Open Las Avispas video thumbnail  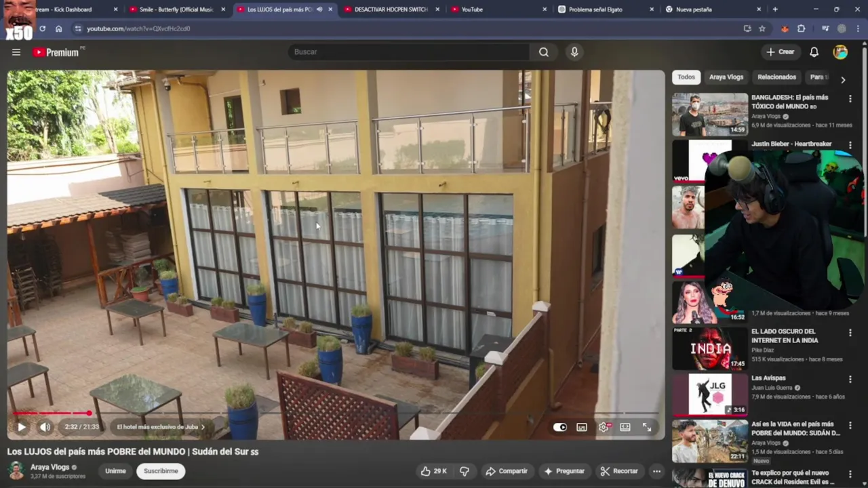click(710, 394)
